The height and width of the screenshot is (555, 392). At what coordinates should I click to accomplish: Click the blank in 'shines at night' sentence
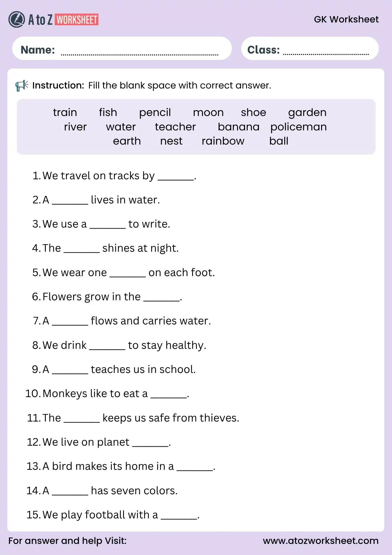click(82, 250)
